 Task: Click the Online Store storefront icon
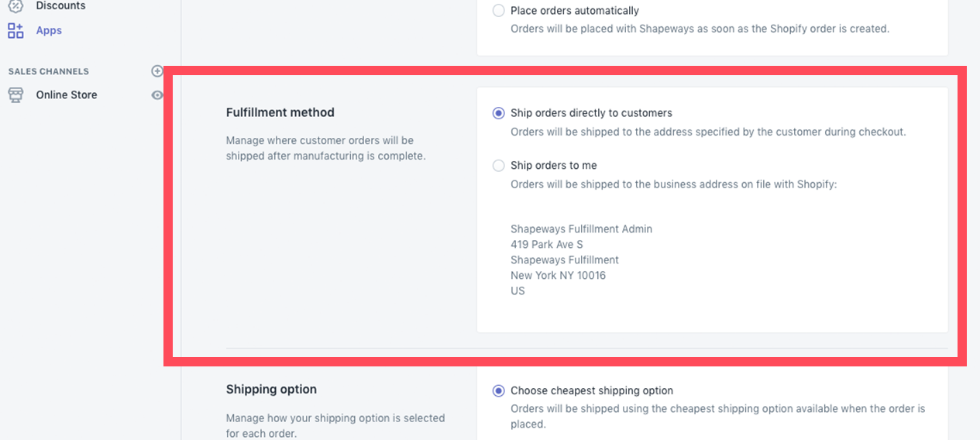point(15,95)
